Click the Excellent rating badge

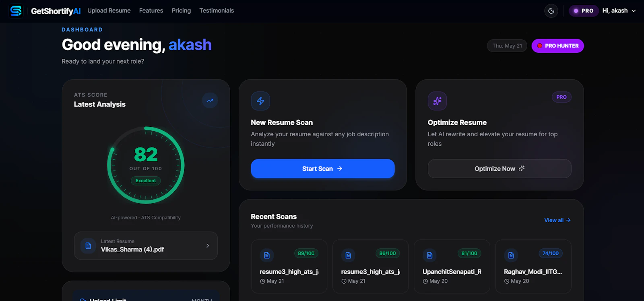(146, 181)
